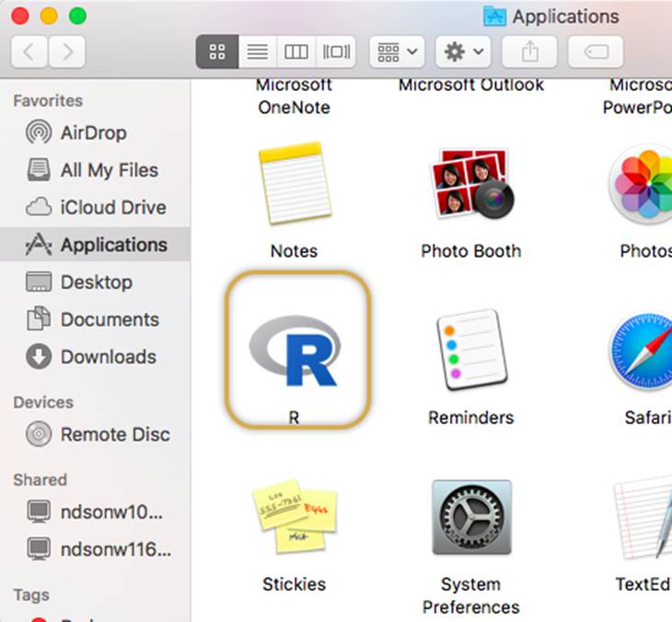This screenshot has width=672, height=622.
Task: Open the R application icon
Action: tap(295, 350)
